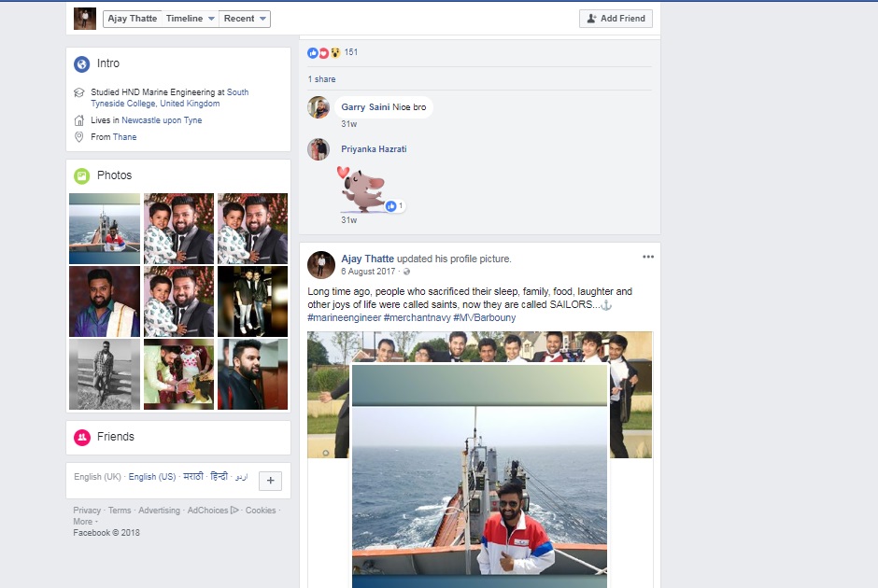Expand the Timeline dropdown
878x588 pixels.
(191, 19)
